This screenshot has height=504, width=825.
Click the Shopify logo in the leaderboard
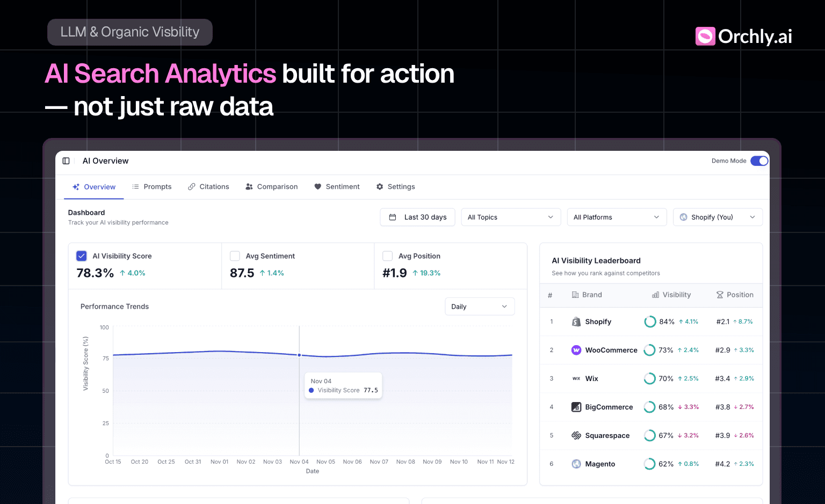pyautogui.click(x=576, y=322)
